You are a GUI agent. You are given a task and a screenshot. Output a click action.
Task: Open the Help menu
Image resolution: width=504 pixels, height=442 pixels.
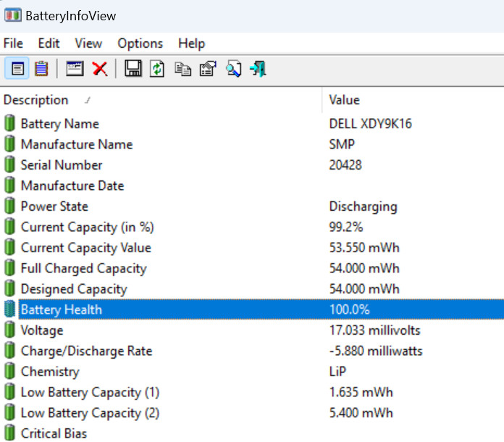[191, 43]
